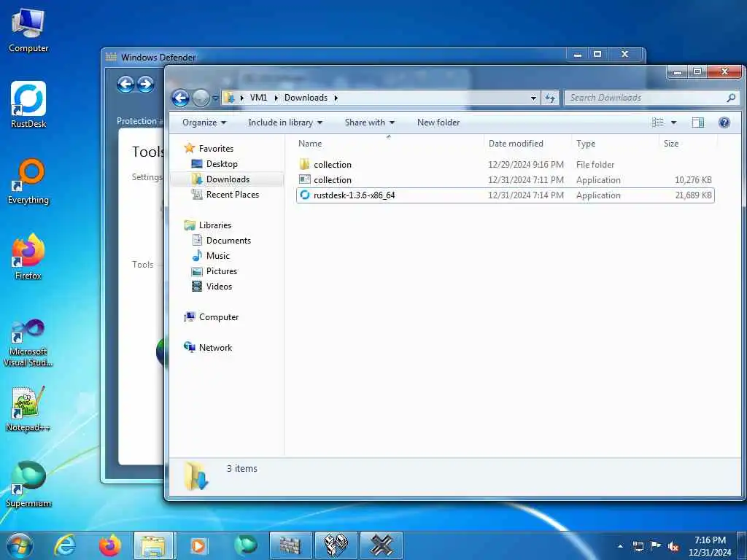
Task: Click the search magnifier icon
Action: point(731,98)
